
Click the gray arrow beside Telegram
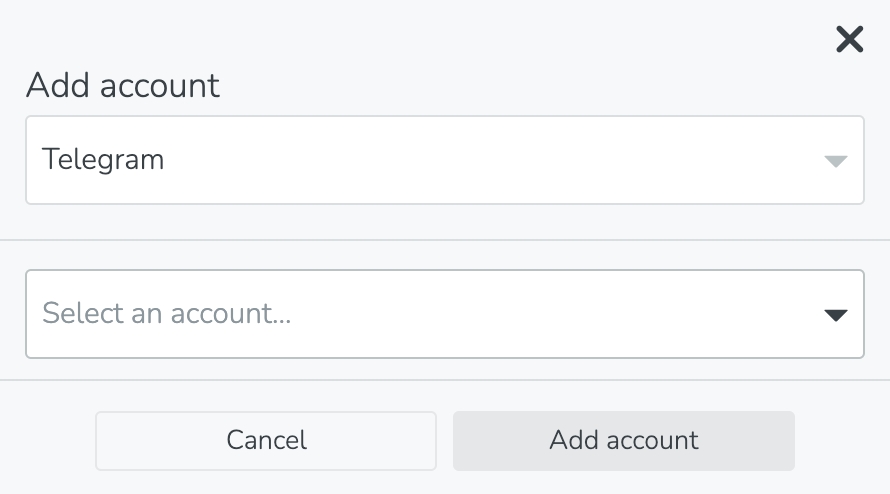click(836, 161)
